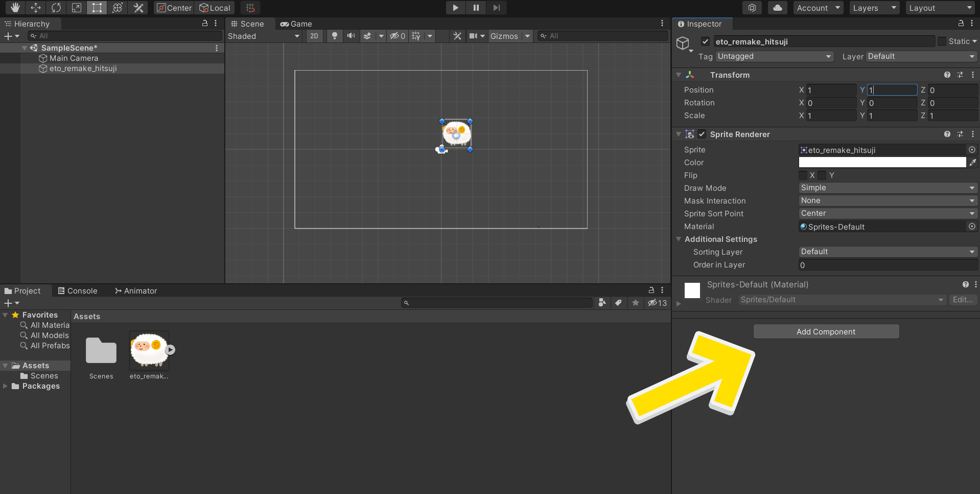Toggle scene lighting bulb icon
Screen dimensions: 980x494
pyautogui.click(x=335, y=36)
